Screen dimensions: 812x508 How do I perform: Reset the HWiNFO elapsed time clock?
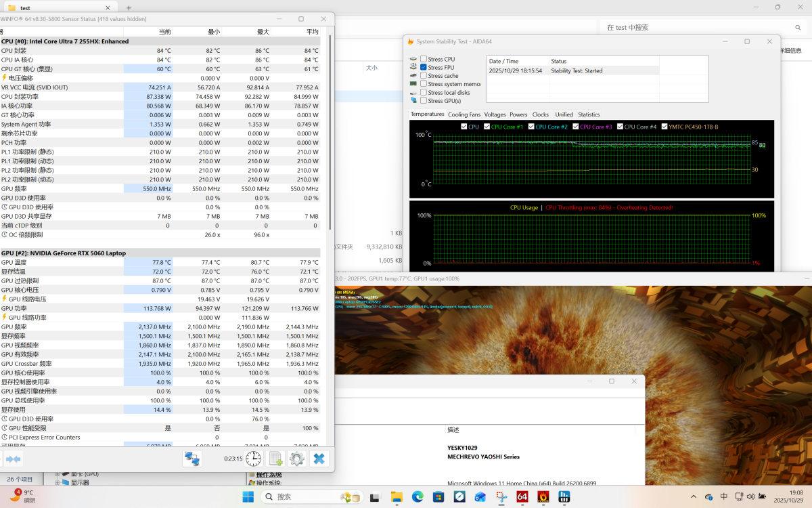[253, 459]
